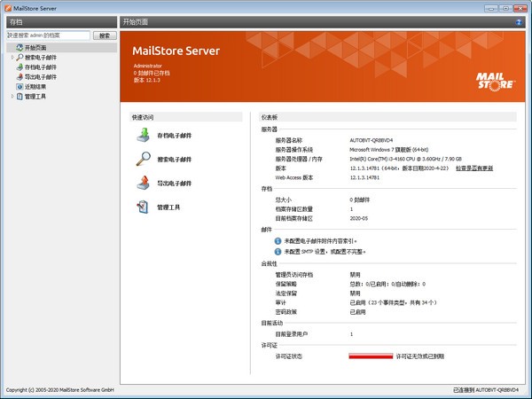
Task: Click the magnifier 搜索电子邮件 quick access icon
Action: (143, 159)
